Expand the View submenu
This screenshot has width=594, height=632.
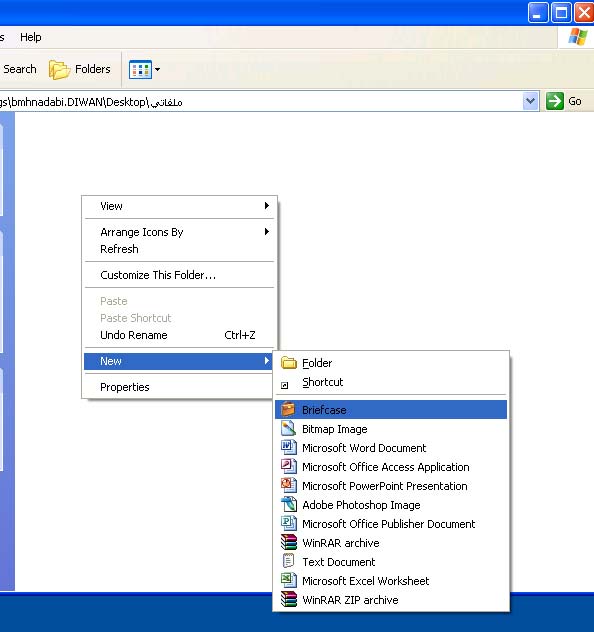point(179,206)
